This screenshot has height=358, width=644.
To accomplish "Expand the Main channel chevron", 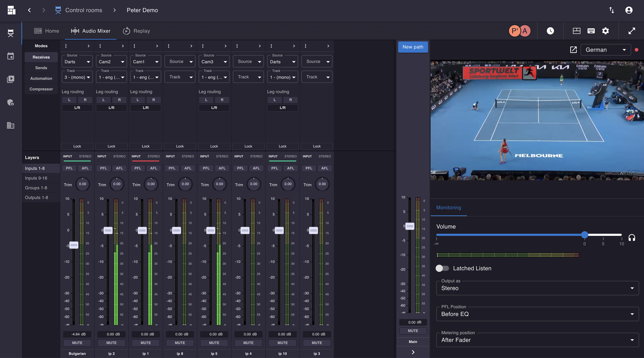I will tap(413, 352).
